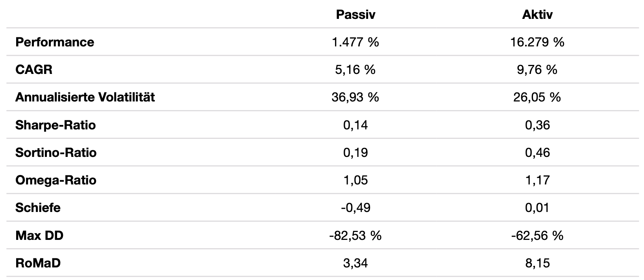Select the Performance row label
This screenshot has width=644, height=280.
[55, 42]
